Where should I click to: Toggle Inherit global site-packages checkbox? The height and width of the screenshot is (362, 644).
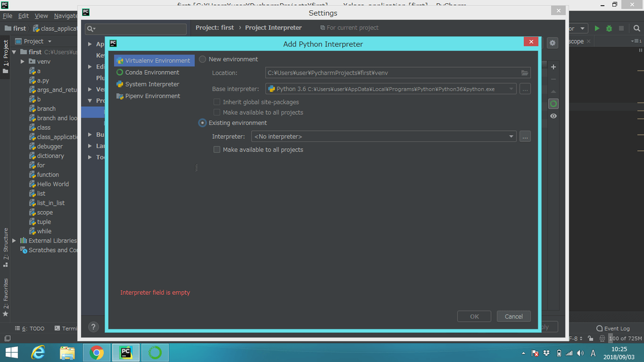point(217,102)
